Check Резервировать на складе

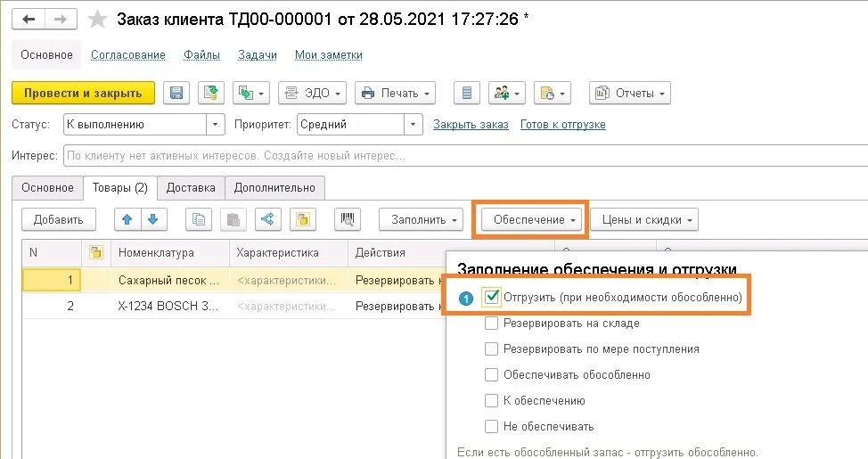pyautogui.click(x=492, y=324)
